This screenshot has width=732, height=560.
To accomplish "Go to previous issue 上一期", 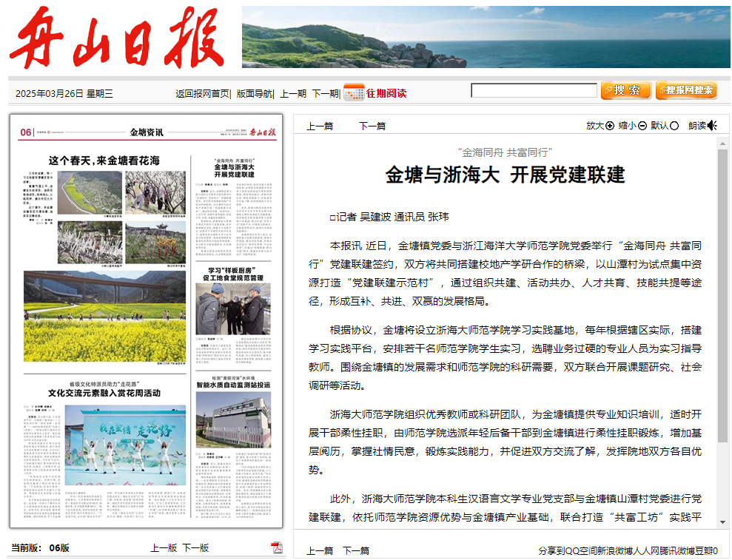I will click(x=293, y=93).
